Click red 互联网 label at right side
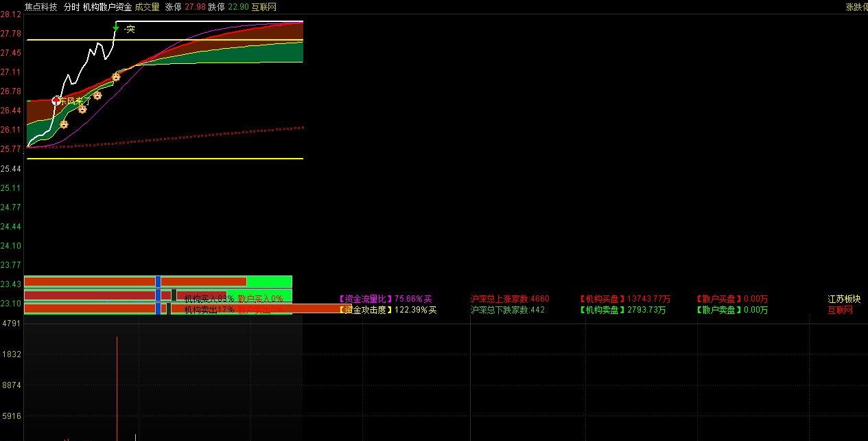The image size is (868, 441). (840, 310)
